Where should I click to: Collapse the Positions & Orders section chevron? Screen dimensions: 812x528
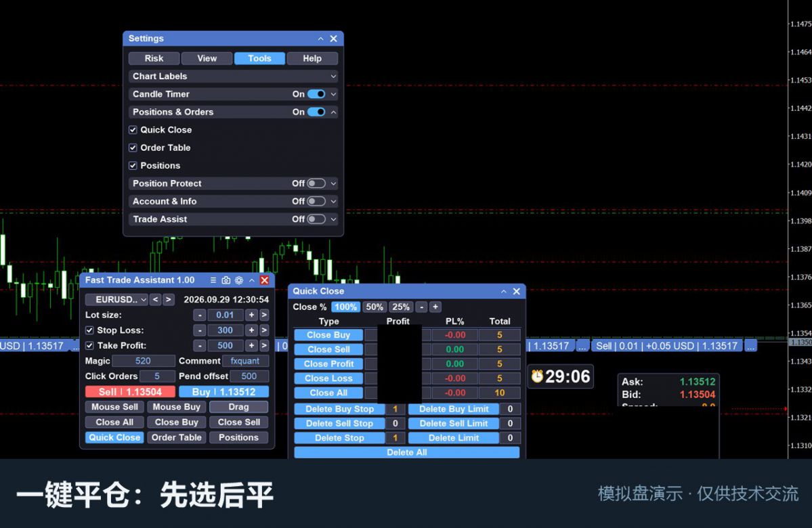[x=333, y=112]
